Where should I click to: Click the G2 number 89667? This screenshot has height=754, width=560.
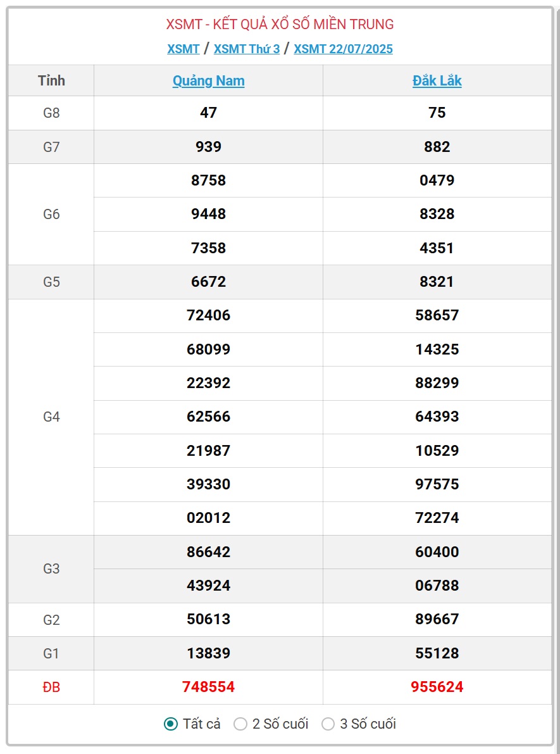(437, 619)
